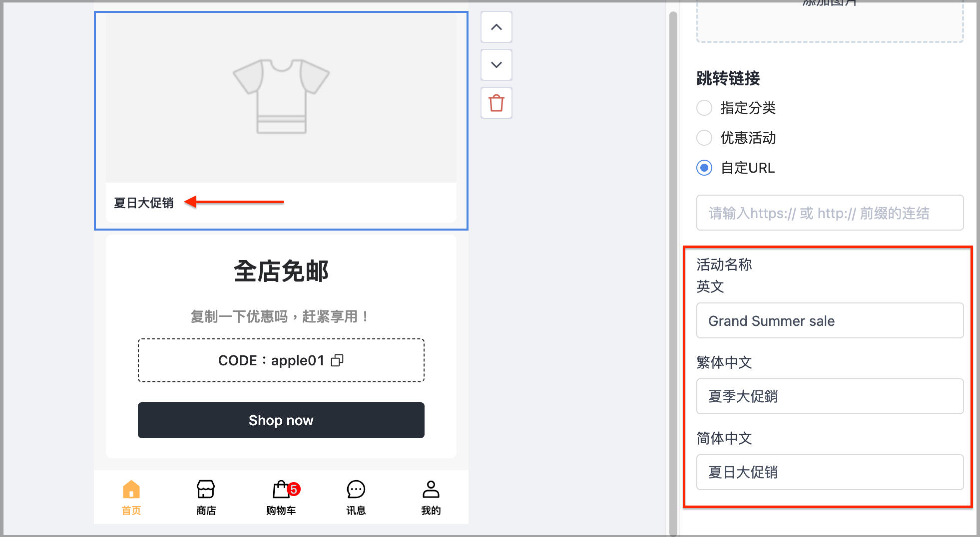Click the 夏日大促销 banner caption
Viewport: 980px width, 537px height.
[x=144, y=203]
